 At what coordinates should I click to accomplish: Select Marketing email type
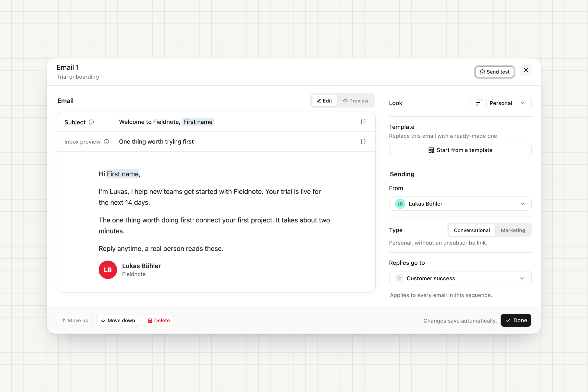tap(513, 230)
